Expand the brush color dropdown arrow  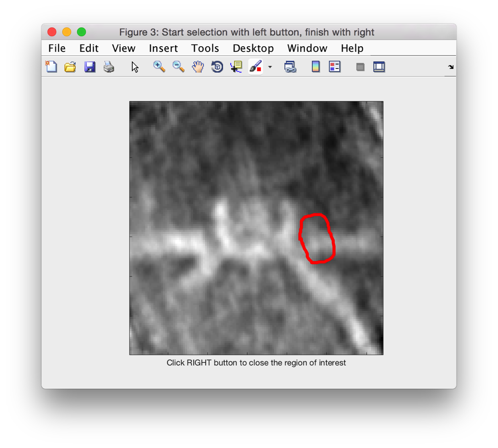click(270, 67)
